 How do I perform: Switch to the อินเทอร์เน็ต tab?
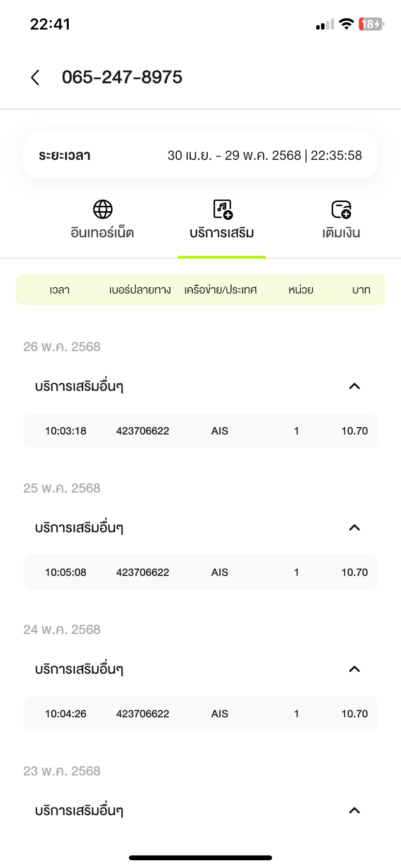[x=102, y=232]
